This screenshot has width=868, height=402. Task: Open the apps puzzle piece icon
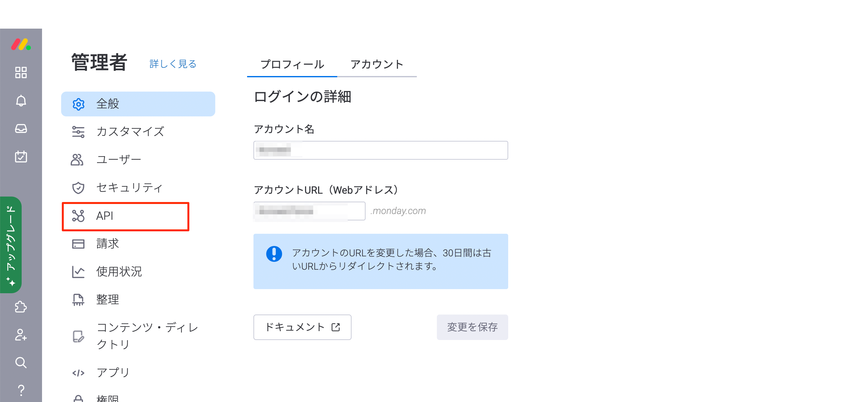(21, 307)
